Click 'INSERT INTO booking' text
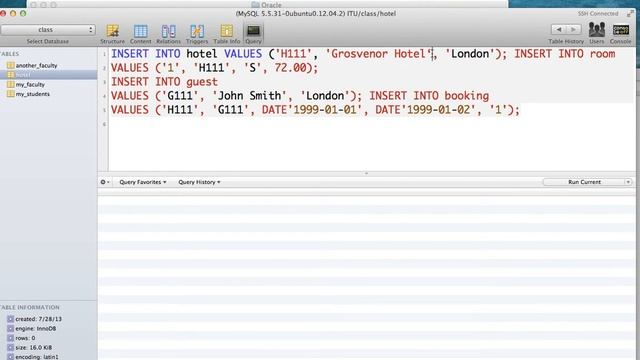 429,96
